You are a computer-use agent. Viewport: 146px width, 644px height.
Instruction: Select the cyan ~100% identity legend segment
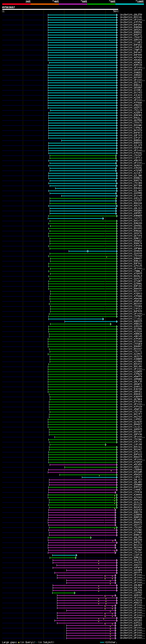130,4
